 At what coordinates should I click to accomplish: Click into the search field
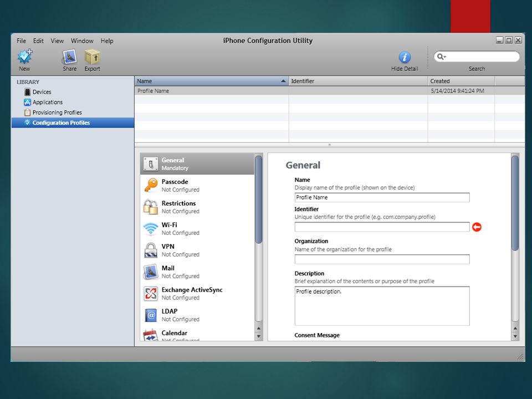pyautogui.click(x=477, y=57)
